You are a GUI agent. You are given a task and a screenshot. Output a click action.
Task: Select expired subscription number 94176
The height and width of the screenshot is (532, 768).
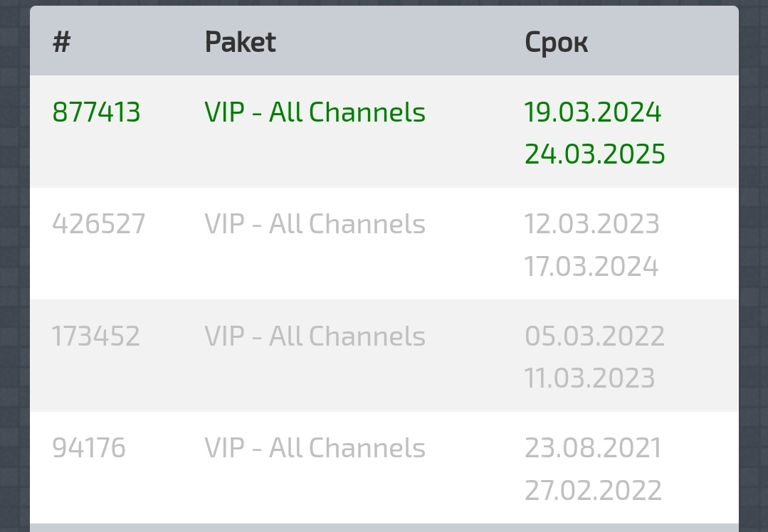tap(88, 448)
